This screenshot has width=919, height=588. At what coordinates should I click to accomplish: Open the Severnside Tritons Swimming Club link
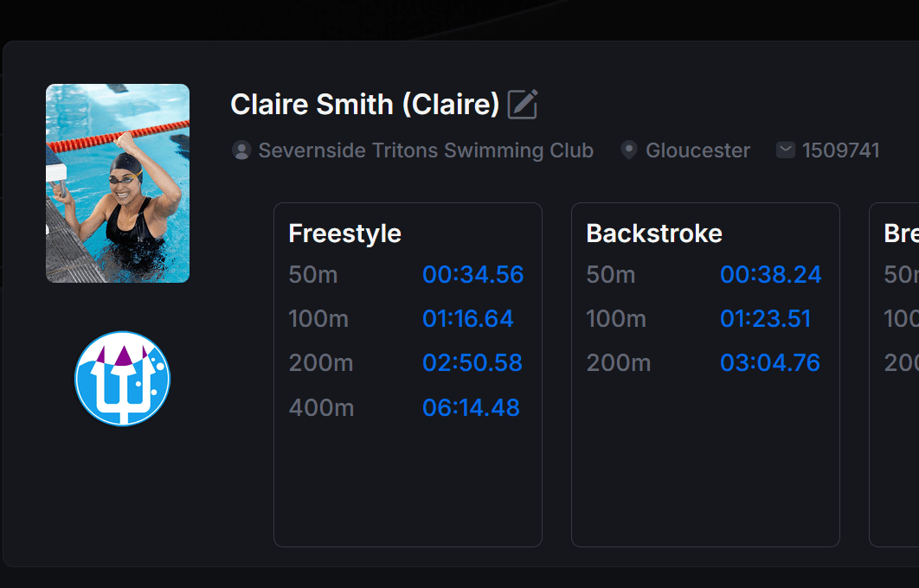[426, 150]
